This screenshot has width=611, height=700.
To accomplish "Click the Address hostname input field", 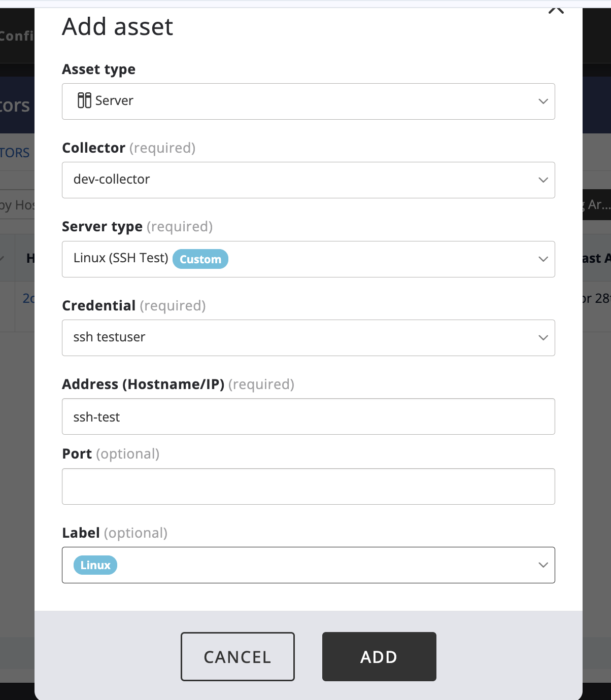I will pyautogui.click(x=309, y=416).
